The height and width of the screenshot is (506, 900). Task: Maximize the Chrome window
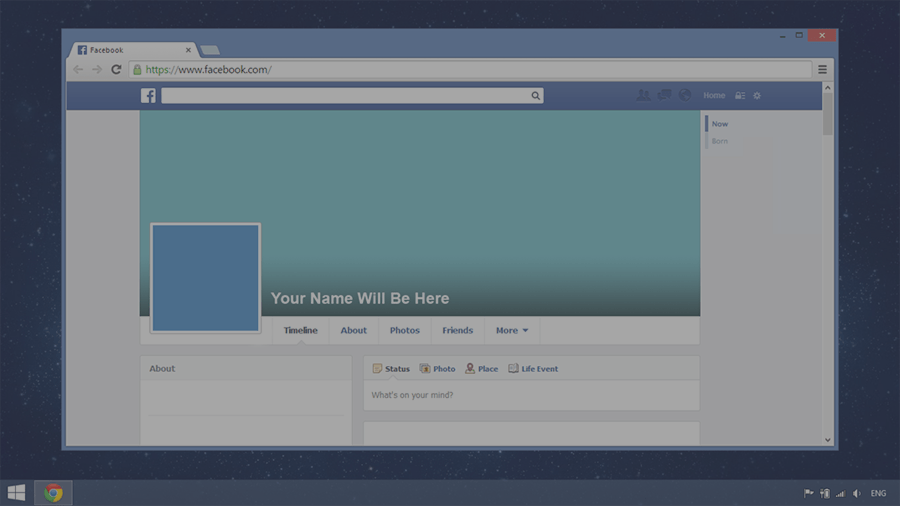click(799, 36)
